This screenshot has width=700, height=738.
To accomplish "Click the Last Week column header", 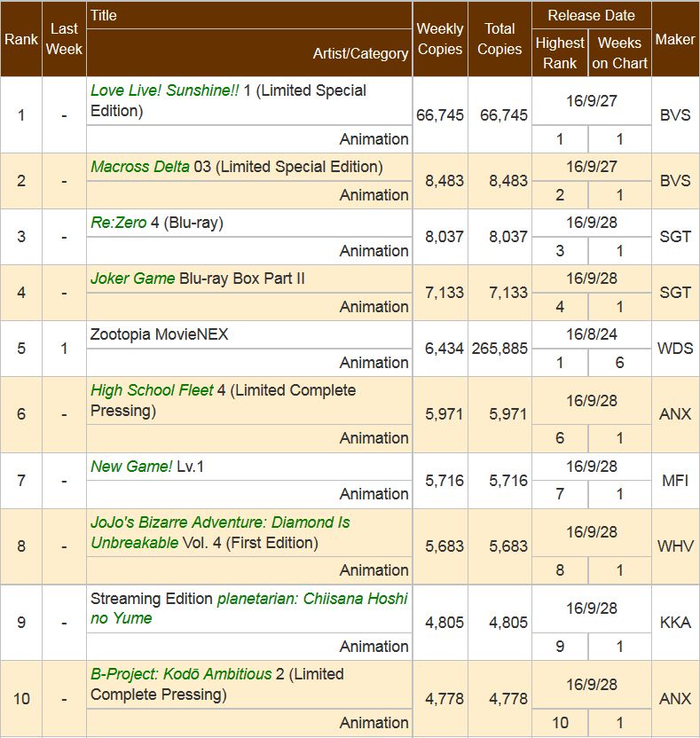I will pyautogui.click(x=64, y=40).
